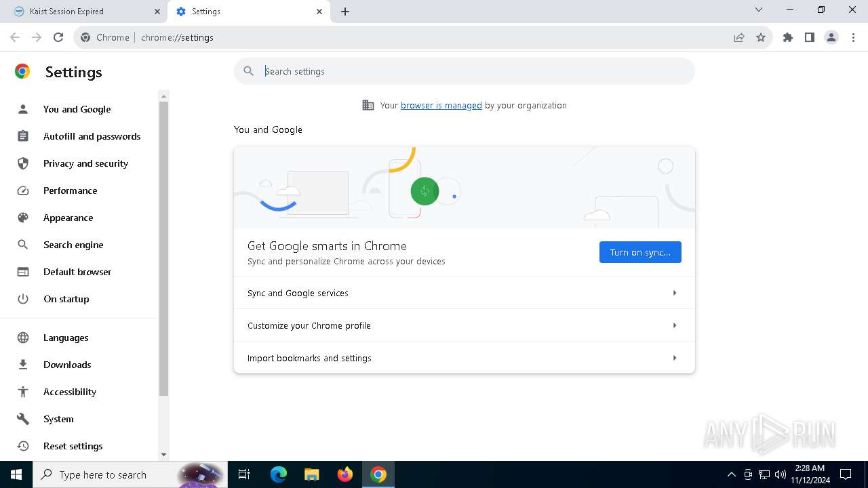Viewport: 868px width, 488px height.
Task: Click the sidebar scroll up arrow
Action: [x=163, y=96]
